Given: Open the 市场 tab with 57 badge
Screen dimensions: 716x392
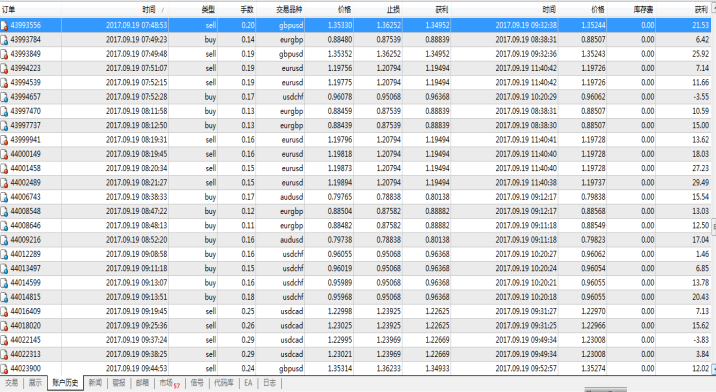Looking at the screenshot, I should 169,383.
